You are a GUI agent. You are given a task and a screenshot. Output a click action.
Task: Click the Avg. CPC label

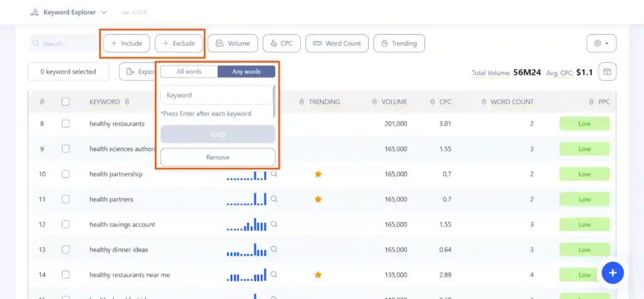(559, 73)
